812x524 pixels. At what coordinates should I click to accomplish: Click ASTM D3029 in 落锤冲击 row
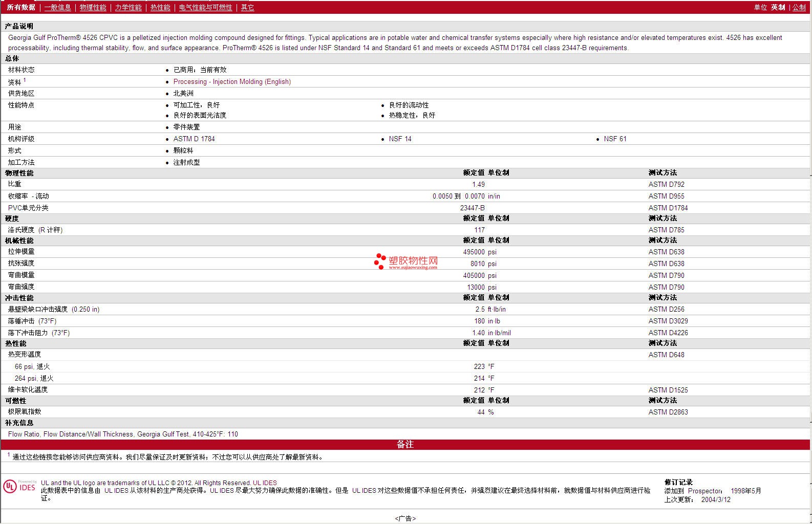pos(668,321)
